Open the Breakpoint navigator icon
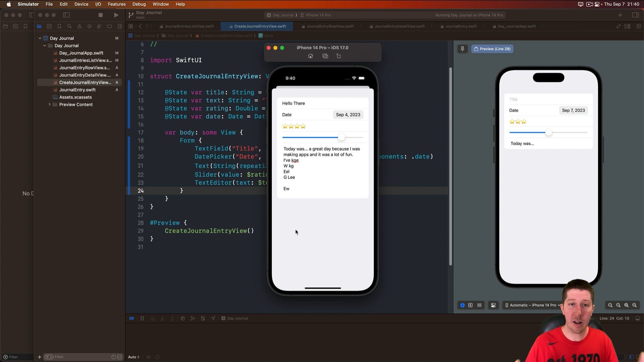Screen dimensions: 644x362 110,26
